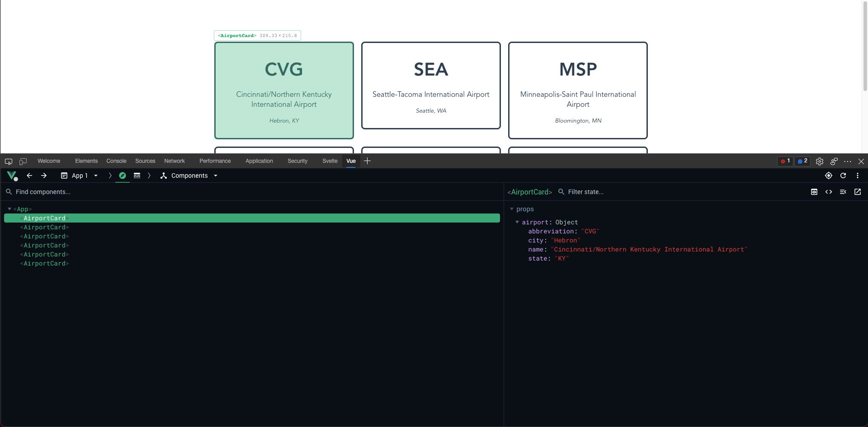
Task: Click the Vue logo icon
Action: point(12,176)
